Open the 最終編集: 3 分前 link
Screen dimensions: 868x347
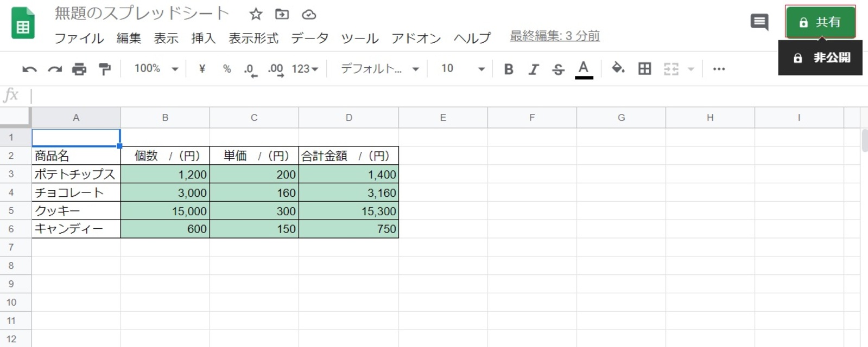point(554,36)
